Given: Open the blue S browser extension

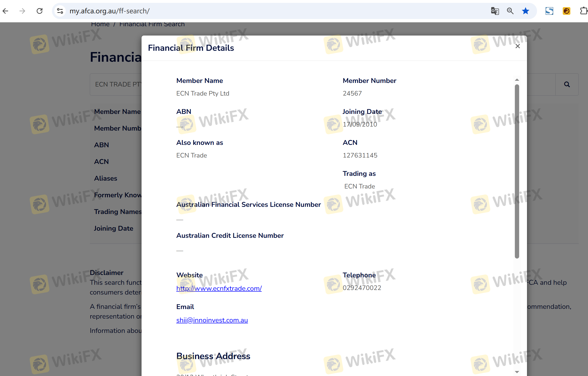Looking at the screenshot, I should tap(549, 11).
